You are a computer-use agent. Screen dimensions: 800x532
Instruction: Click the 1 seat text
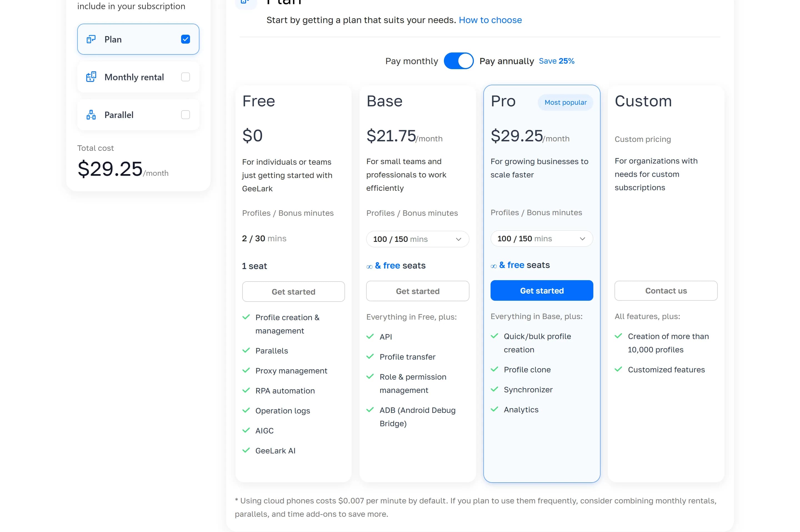(x=254, y=266)
